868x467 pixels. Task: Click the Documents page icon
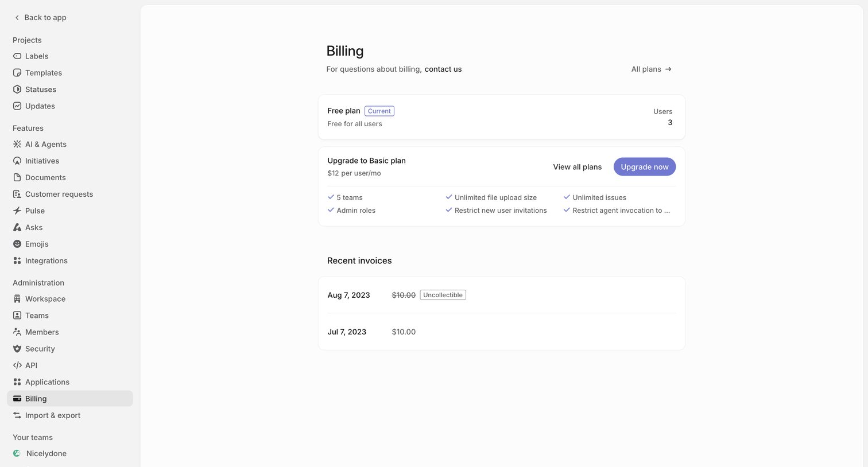pyautogui.click(x=17, y=177)
